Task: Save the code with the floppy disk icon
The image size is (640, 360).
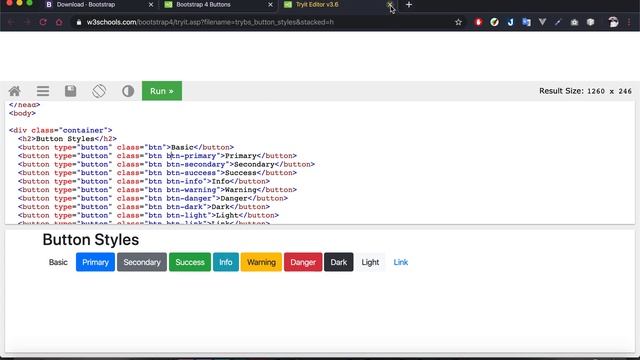Action: pos(71,91)
